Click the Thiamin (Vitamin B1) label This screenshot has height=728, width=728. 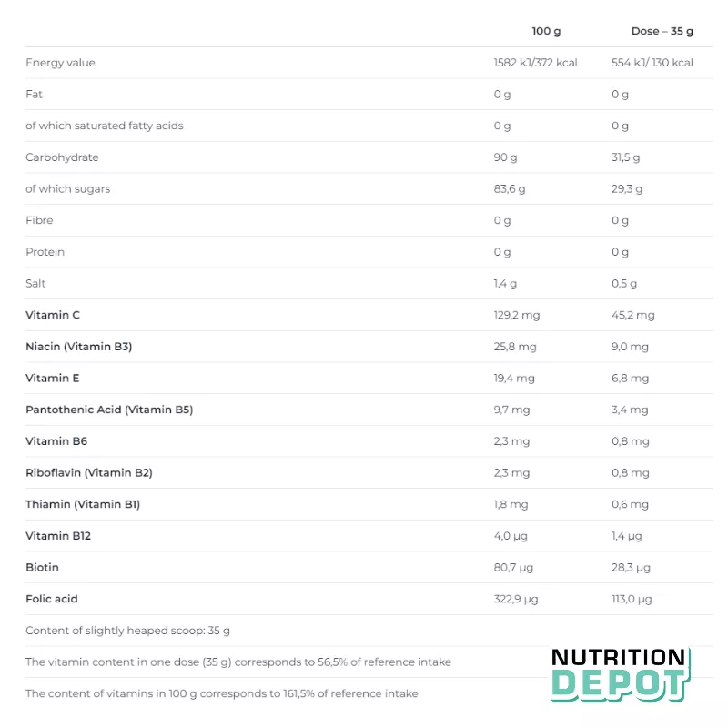pos(83,504)
